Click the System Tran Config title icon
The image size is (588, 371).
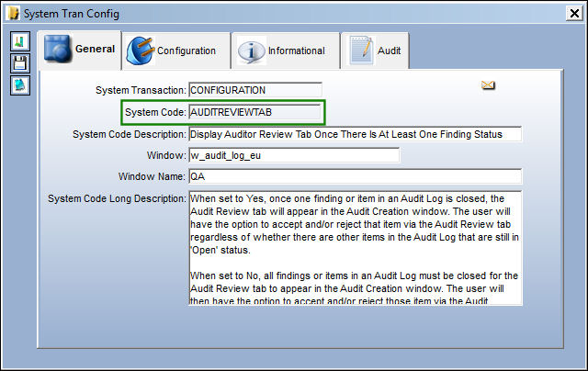coord(14,14)
